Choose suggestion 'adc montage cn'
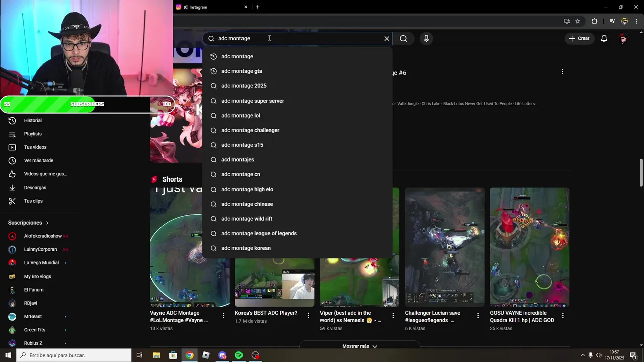This screenshot has width=644, height=362. click(297, 174)
